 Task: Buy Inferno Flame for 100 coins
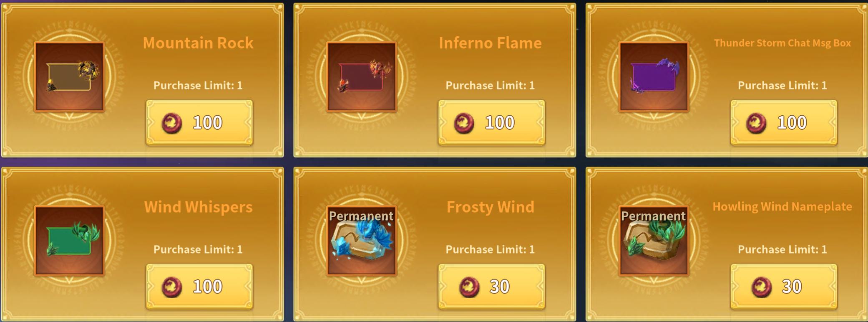[491, 123]
